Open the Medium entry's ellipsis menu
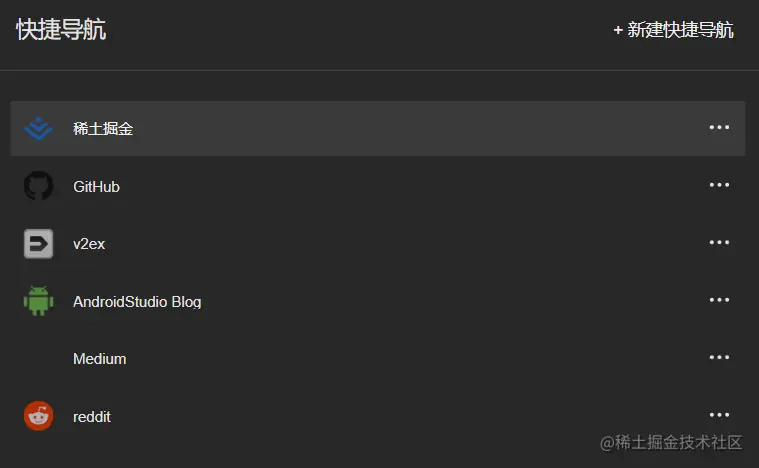The height and width of the screenshot is (468, 759). pos(719,358)
